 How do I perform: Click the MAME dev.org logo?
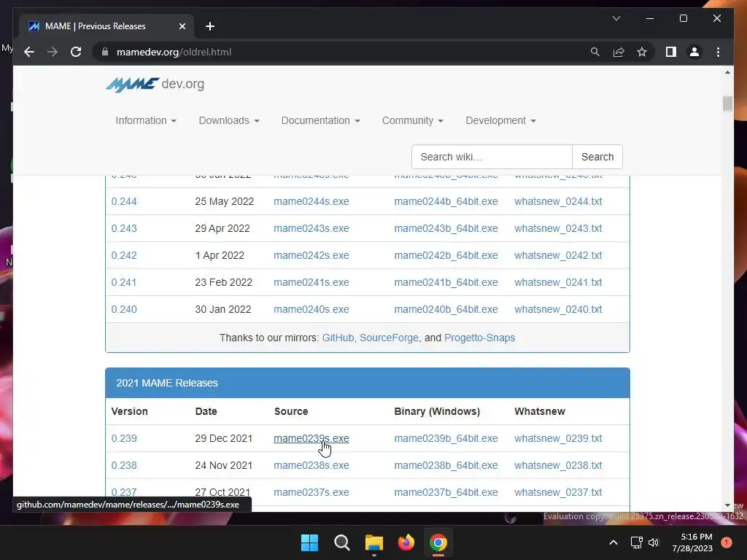(x=155, y=85)
